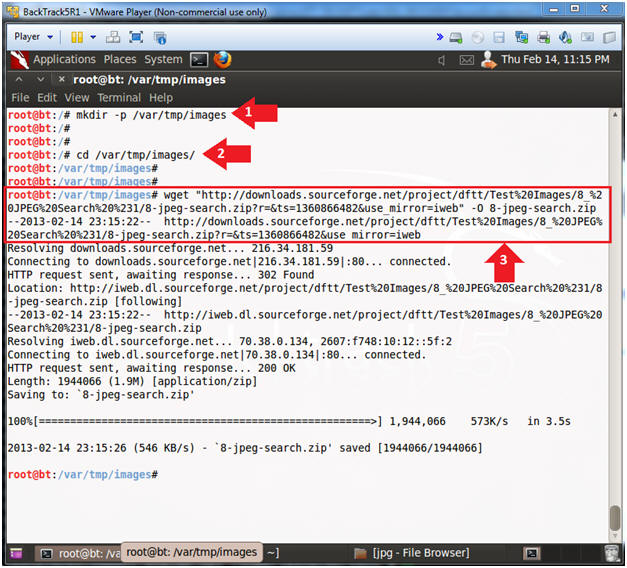Click the rightmost VMware message log icon
The height and width of the screenshot is (568, 627).
point(609,38)
